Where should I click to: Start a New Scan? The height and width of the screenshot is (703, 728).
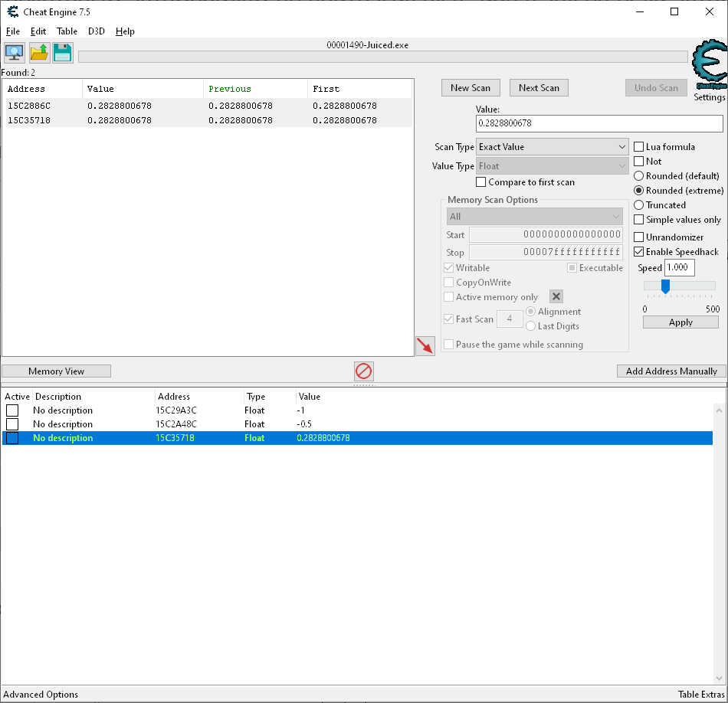[471, 88]
